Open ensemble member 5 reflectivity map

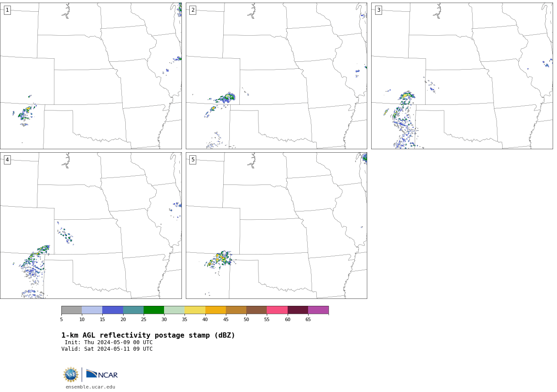click(276, 225)
